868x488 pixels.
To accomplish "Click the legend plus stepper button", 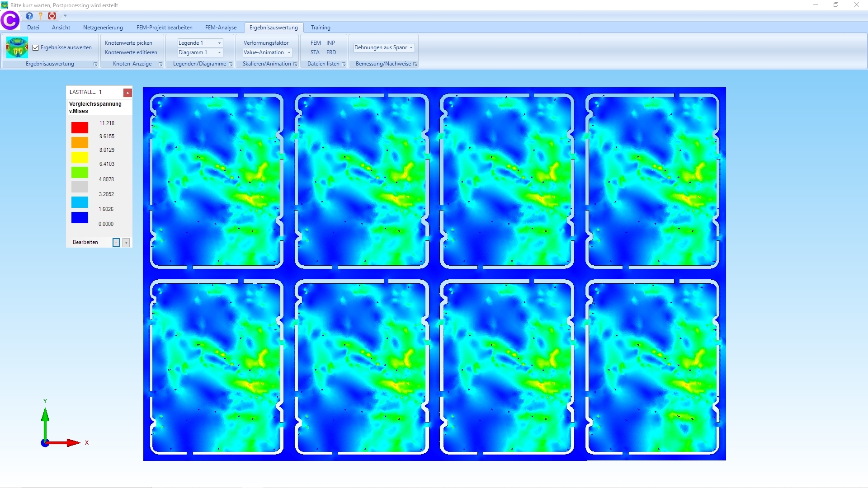I will point(126,243).
